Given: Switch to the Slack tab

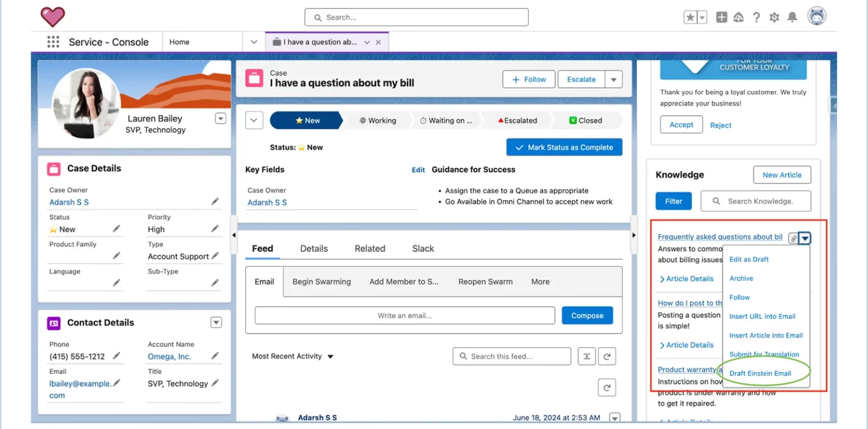Looking at the screenshot, I should [423, 248].
